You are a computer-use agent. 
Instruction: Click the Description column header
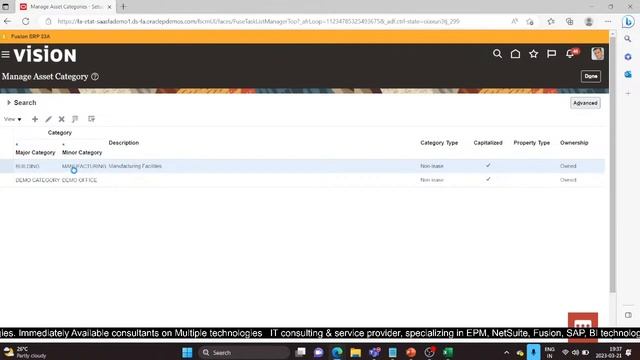(124, 143)
